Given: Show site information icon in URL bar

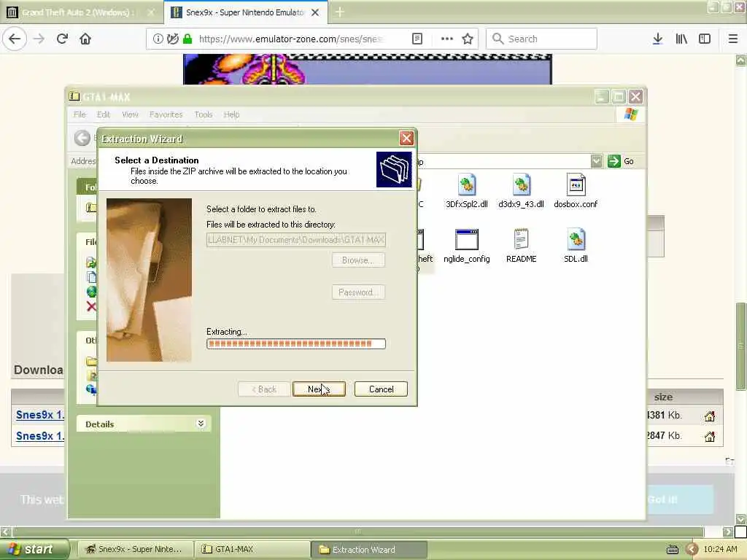Looking at the screenshot, I should pos(158,39).
